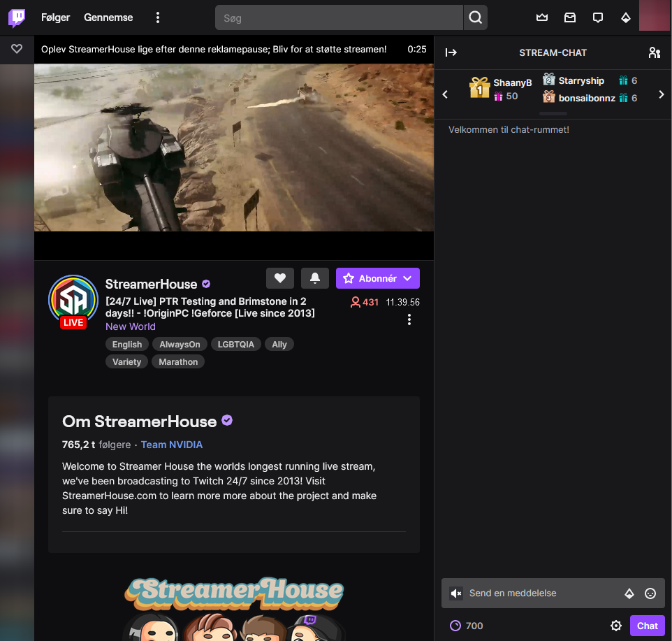Follow StreamerHouse using the heart button
The image size is (672, 641).
tap(279, 278)
